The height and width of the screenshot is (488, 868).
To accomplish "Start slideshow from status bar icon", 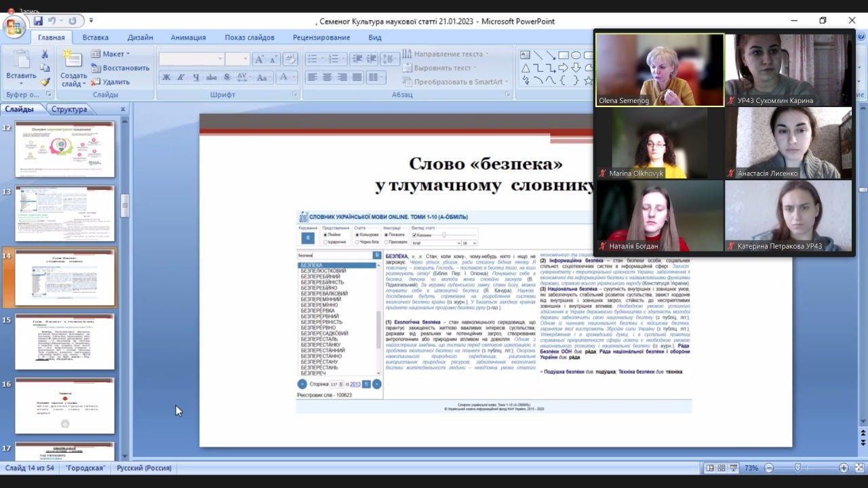I will point(733,468).
